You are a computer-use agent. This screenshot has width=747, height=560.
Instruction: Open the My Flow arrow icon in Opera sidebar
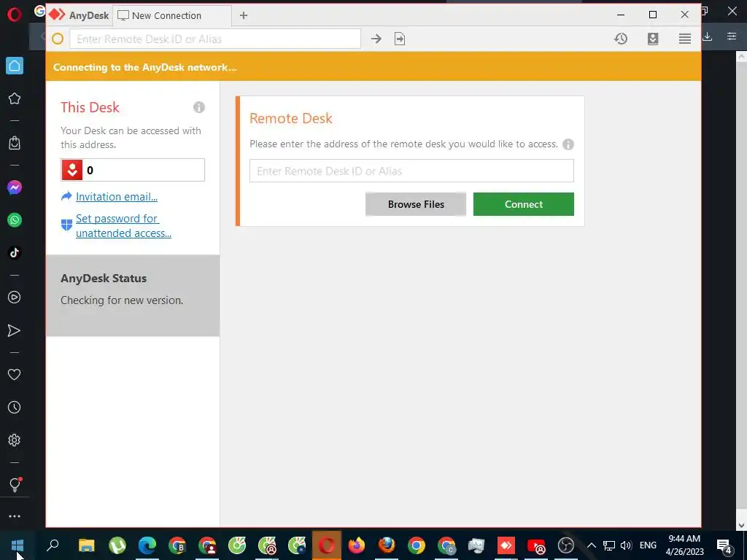pos(15,330)
